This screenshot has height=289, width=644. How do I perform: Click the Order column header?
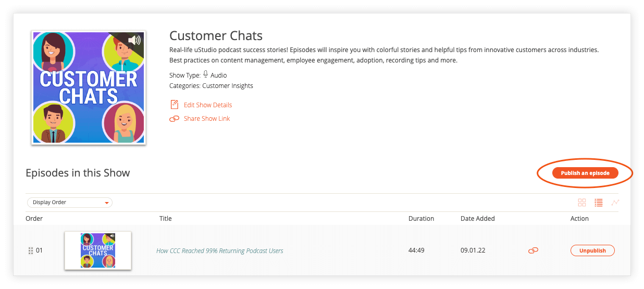[x=34, y=219]
